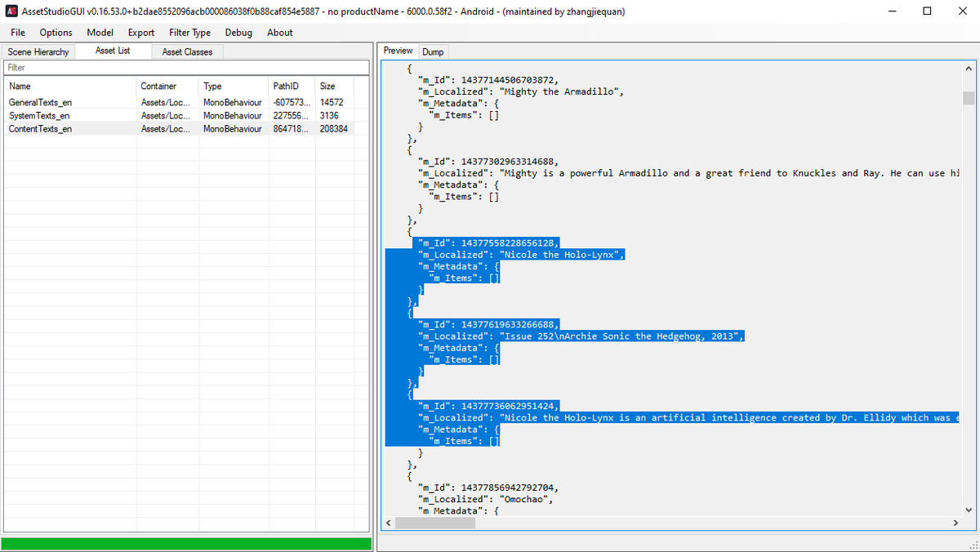Switch to the Dump tab

point(433,51)
